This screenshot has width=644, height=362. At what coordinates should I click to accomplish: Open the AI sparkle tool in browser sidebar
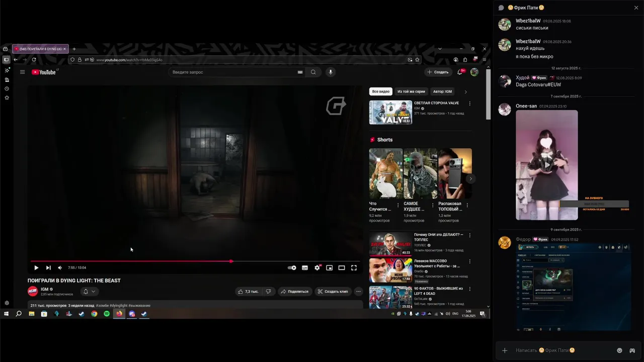click(7, 70)
